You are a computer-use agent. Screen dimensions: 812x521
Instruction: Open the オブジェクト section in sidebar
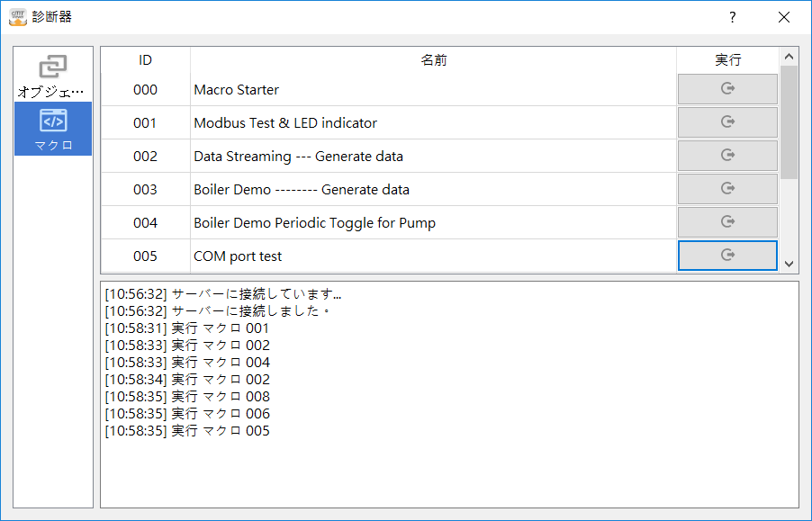[53, 76]
